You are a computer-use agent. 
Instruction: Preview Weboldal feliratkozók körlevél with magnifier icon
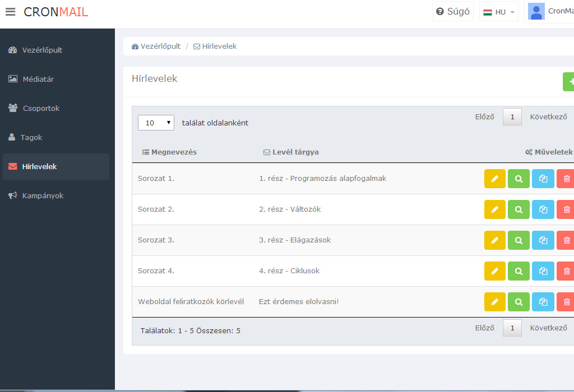click(x=519, y=302)
